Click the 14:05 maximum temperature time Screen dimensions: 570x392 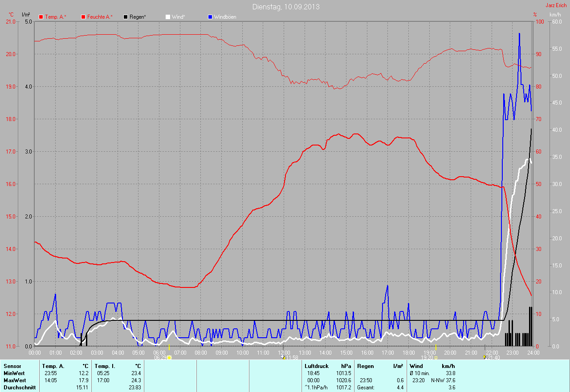(51, 380)
